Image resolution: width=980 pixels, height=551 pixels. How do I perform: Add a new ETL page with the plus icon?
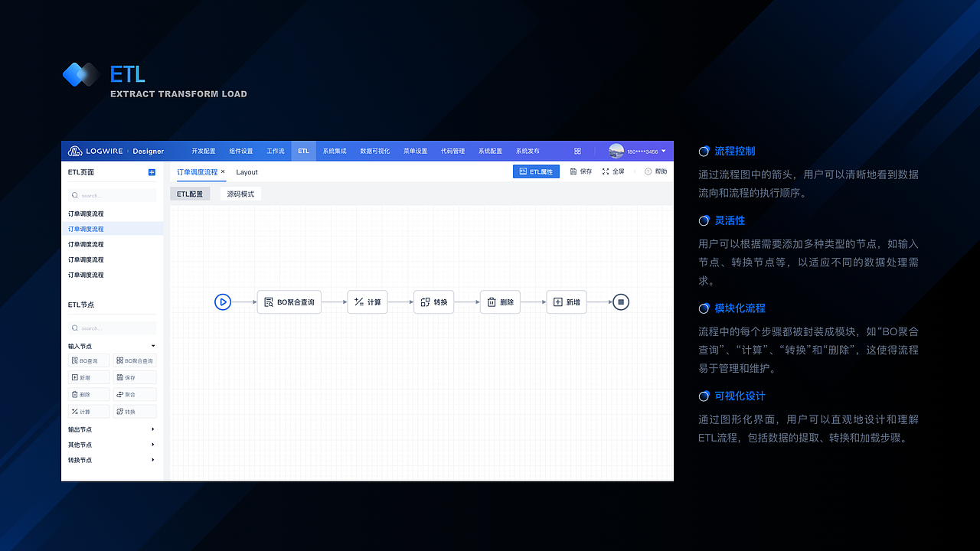coord(152,172)
